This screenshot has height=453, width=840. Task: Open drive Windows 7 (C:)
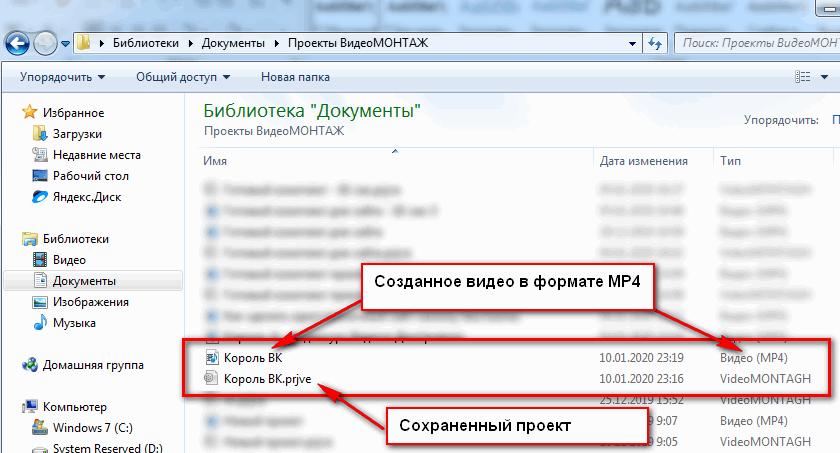[92, 428]
